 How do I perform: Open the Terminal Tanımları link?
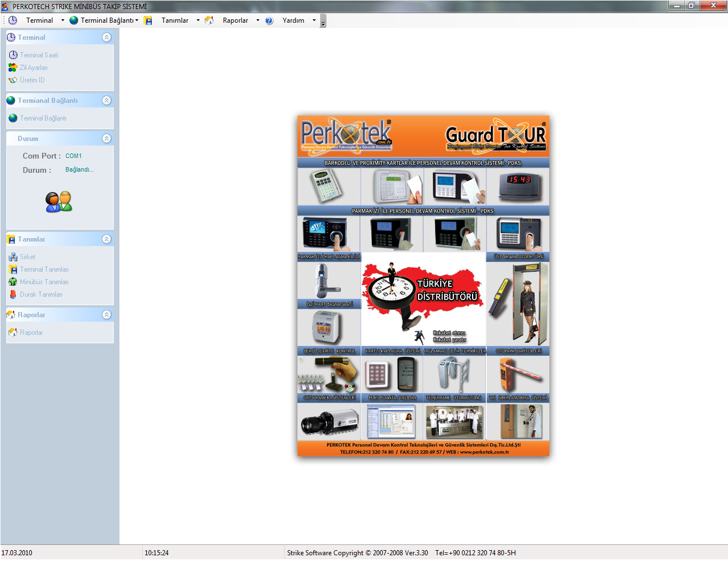[44, 269]
